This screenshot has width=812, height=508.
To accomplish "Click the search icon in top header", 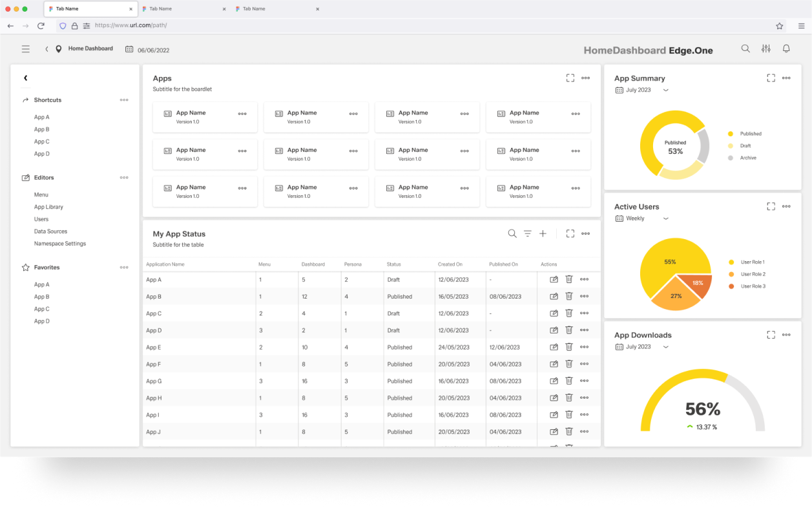I will tap(745, 48).
